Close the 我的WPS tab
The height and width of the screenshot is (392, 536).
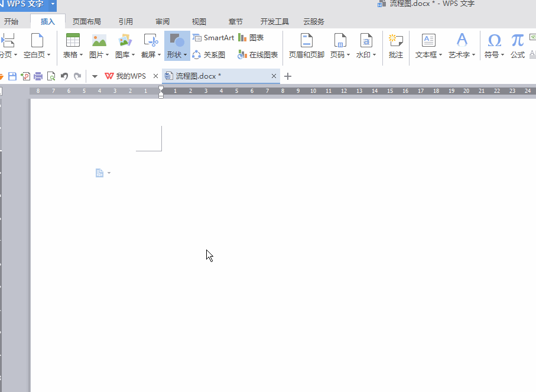click(155, 76)
